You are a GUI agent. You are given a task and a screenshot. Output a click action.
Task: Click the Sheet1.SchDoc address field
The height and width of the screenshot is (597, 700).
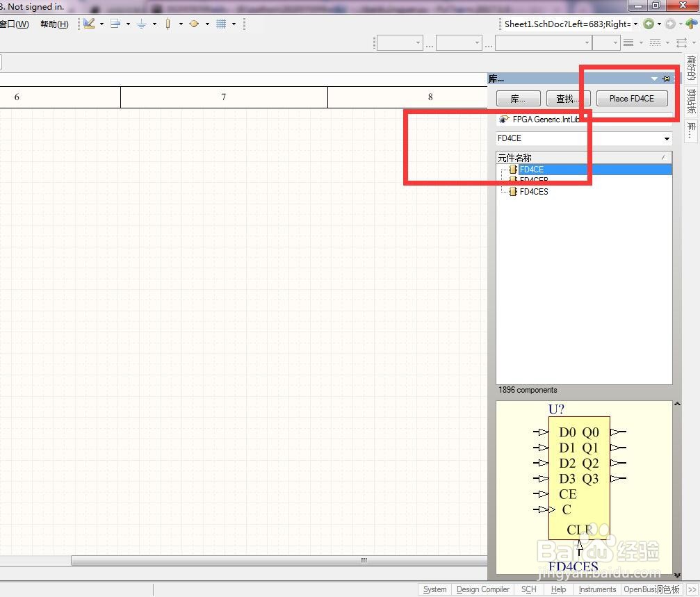[567, 24]
